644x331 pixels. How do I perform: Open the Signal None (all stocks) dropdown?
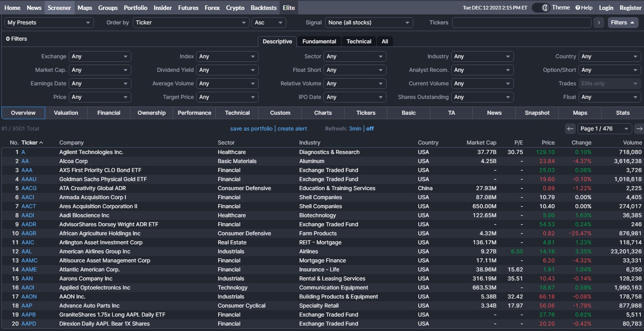coord(369,23)
